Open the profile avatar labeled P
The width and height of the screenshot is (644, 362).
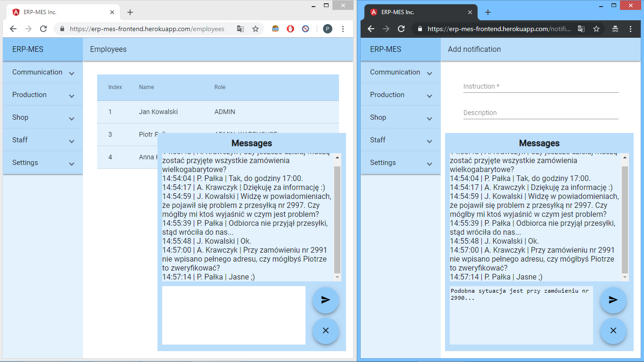pos(328,29)
